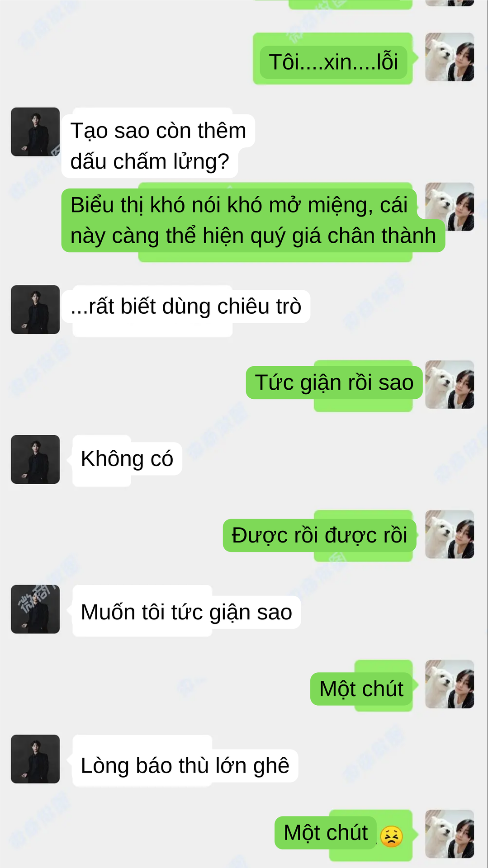Tap the first 'Một chút' bubble without emoji
The image size is (488, 868).
pos(361,689)
